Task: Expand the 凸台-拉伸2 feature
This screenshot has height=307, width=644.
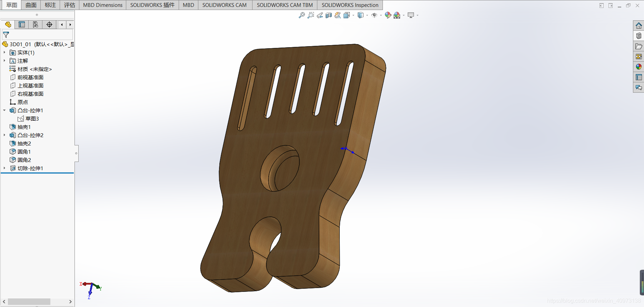Action: tap(4, 135)
